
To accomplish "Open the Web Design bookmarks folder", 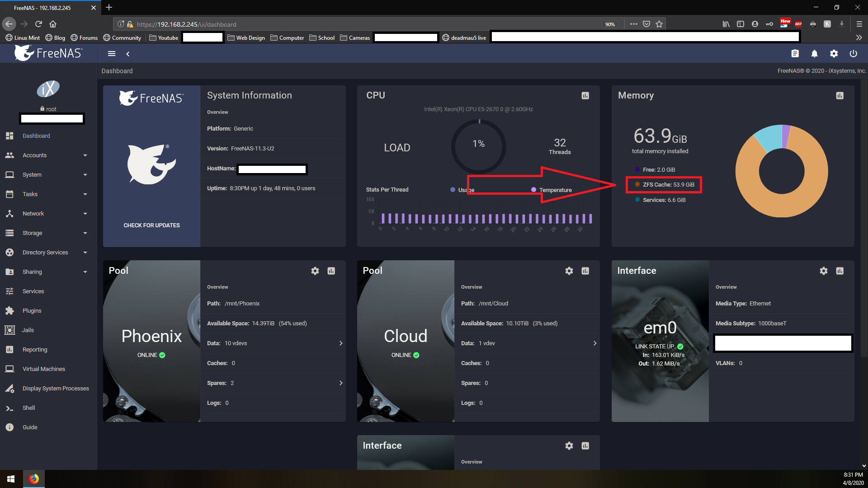I will pyautogui.click(x=246, y=38).
